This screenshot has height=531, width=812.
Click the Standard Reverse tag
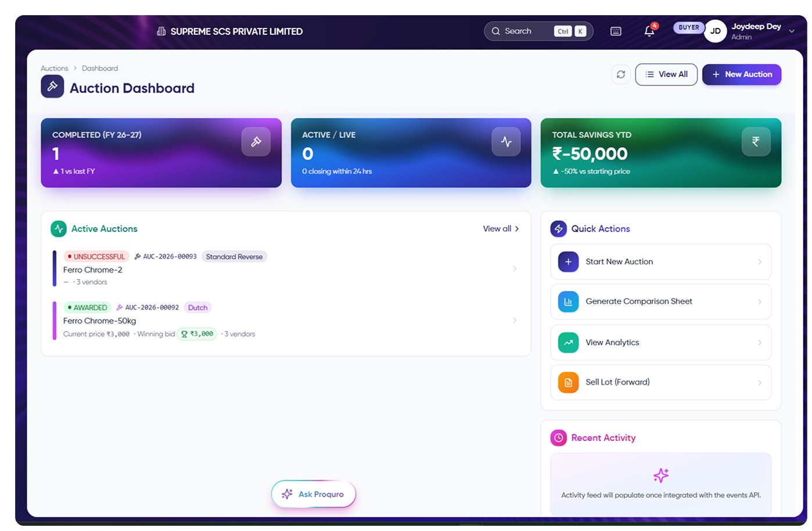pyautogui.click(x=234, y=257)
